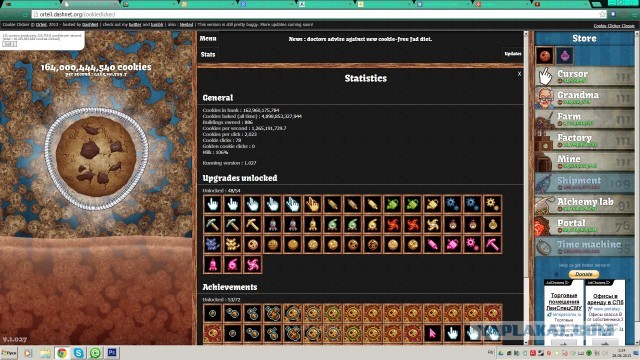The height and width of the screenshot is (360, 640).
Task: Open the twitter link in the top bar
Action: point(135,25)
